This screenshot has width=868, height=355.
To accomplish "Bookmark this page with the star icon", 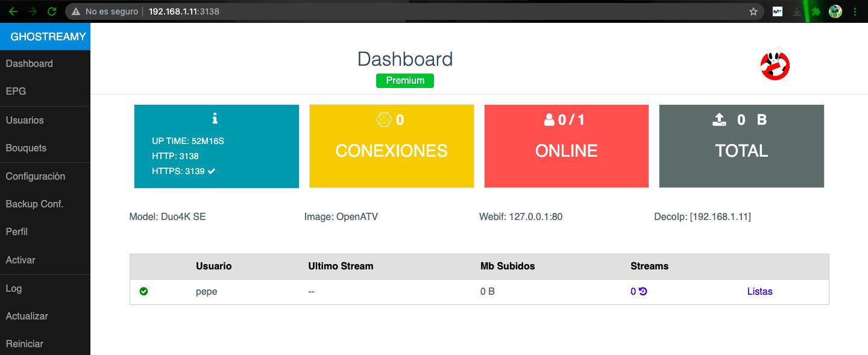I will click(x=753, y=11).
